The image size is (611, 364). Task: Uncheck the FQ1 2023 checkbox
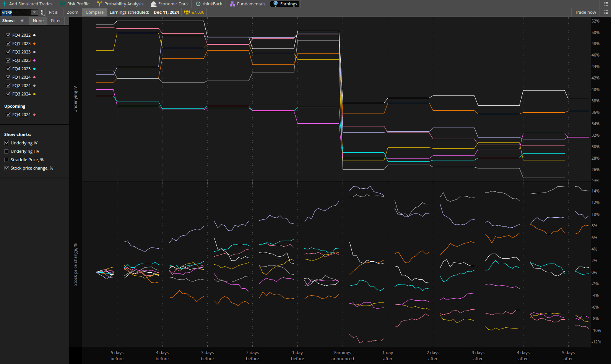[x=8, y=44]
